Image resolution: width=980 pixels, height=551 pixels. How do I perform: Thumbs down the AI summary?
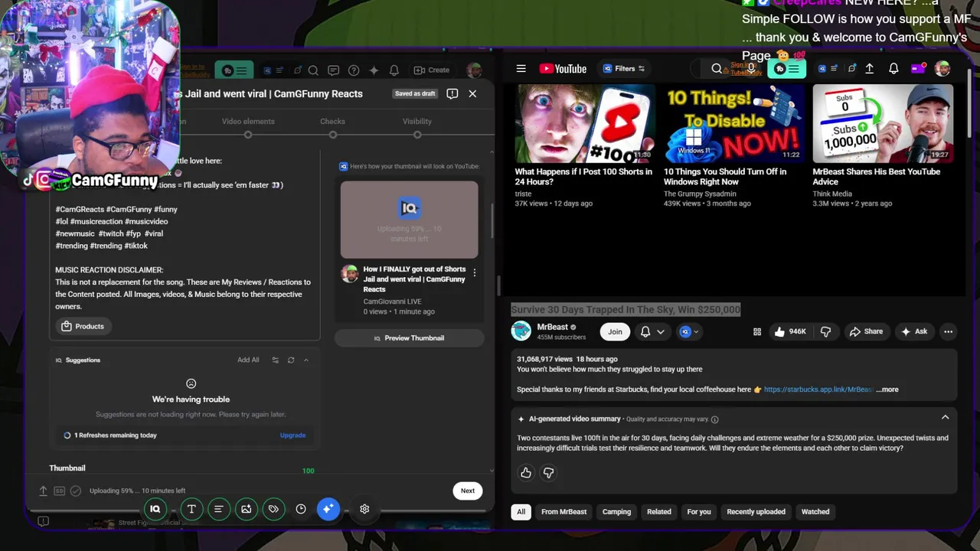(548, 473)
